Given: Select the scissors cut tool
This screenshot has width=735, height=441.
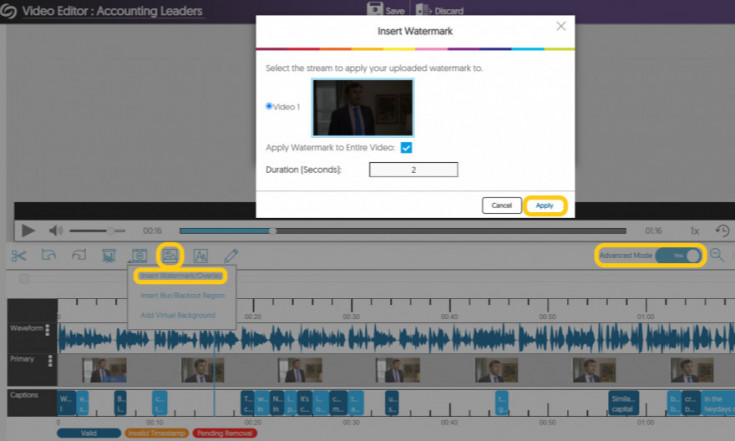Looking at the screenshot, I should (19, 256).
